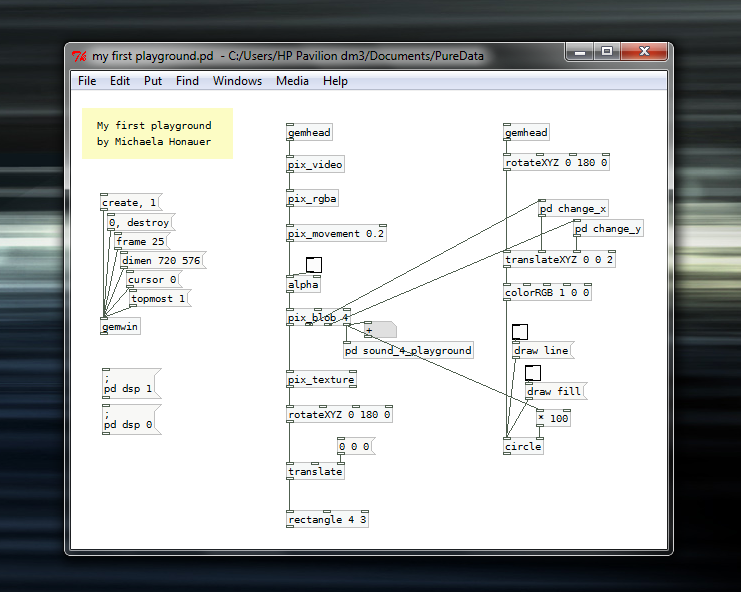Click the '0, destroy' message box
Viewport: 741px width, 592px height.
coord(139,223)
